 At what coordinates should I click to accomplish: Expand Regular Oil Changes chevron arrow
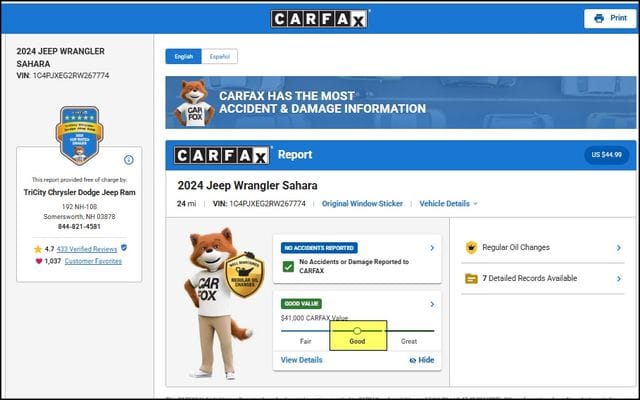(x=619, y=248)
